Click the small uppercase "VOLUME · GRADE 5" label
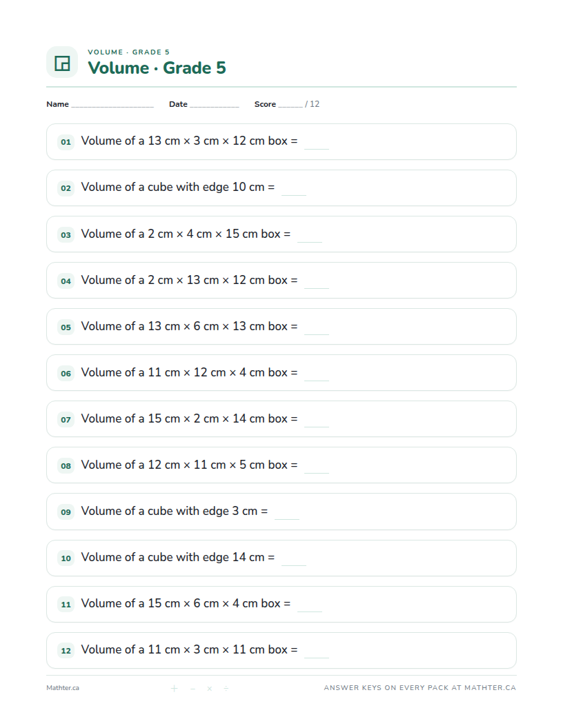The height and width of the screenshot is (728, 563). [128, 52]
